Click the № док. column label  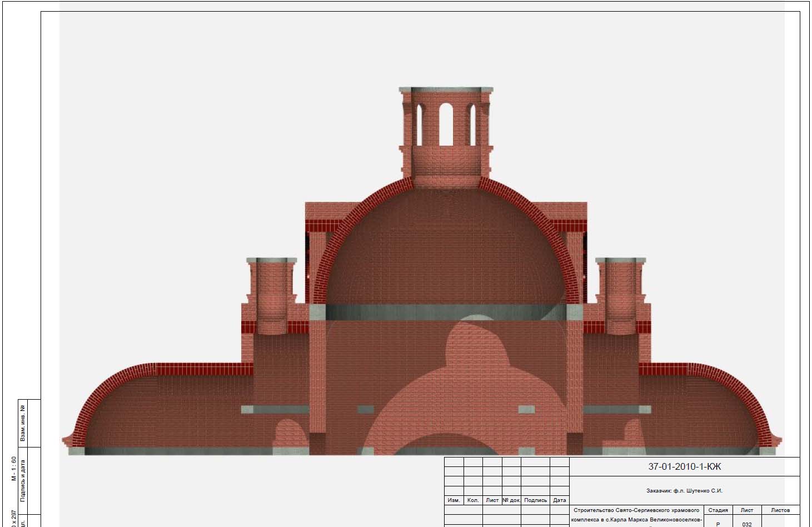(511, 500)
